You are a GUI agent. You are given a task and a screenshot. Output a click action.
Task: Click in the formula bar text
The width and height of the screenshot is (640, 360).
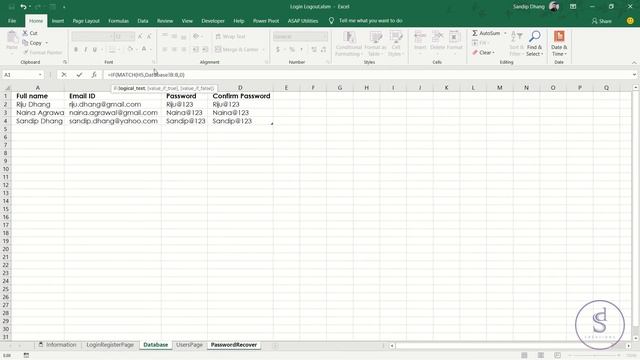146,75
